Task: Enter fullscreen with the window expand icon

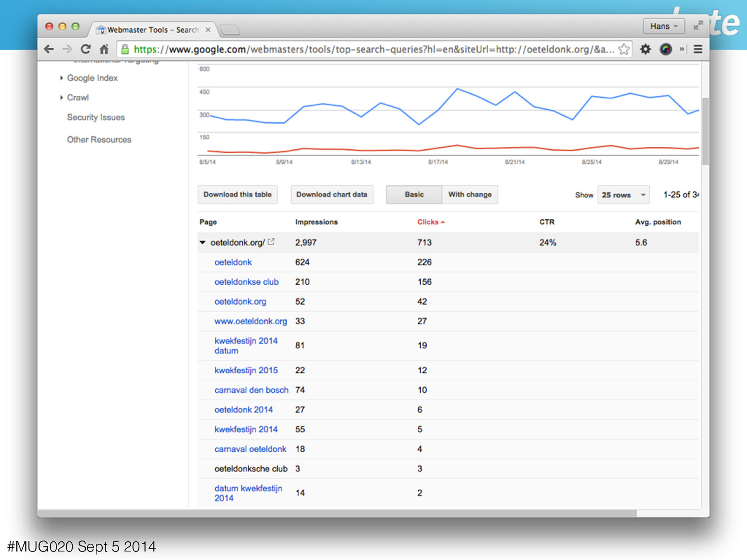Action: [x=698, y=26]
